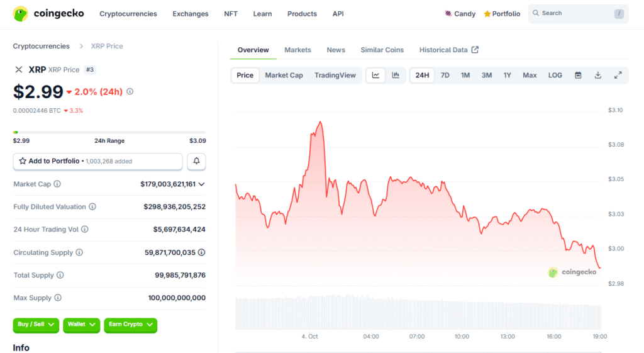Click info icon next to Market Cap
This screenshot has width=644, height=353.
tap(57, 184)
